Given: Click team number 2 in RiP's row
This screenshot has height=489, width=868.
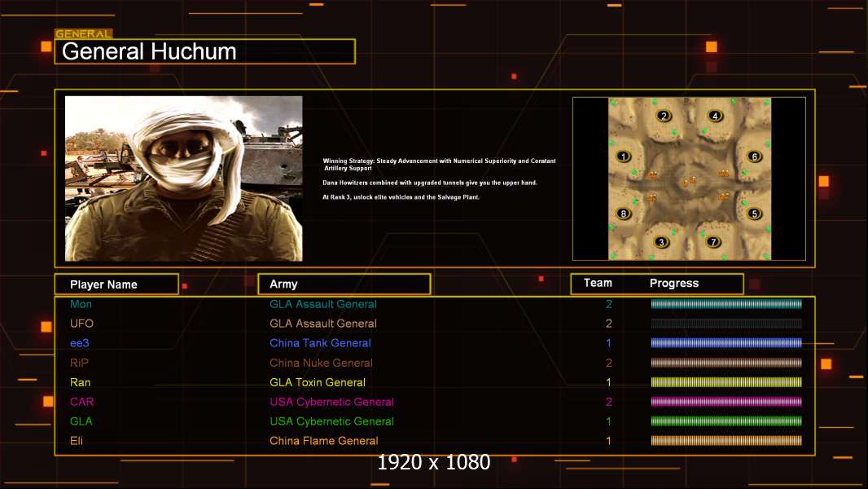Looking at the screenshot, I should (x=608, y=363).
